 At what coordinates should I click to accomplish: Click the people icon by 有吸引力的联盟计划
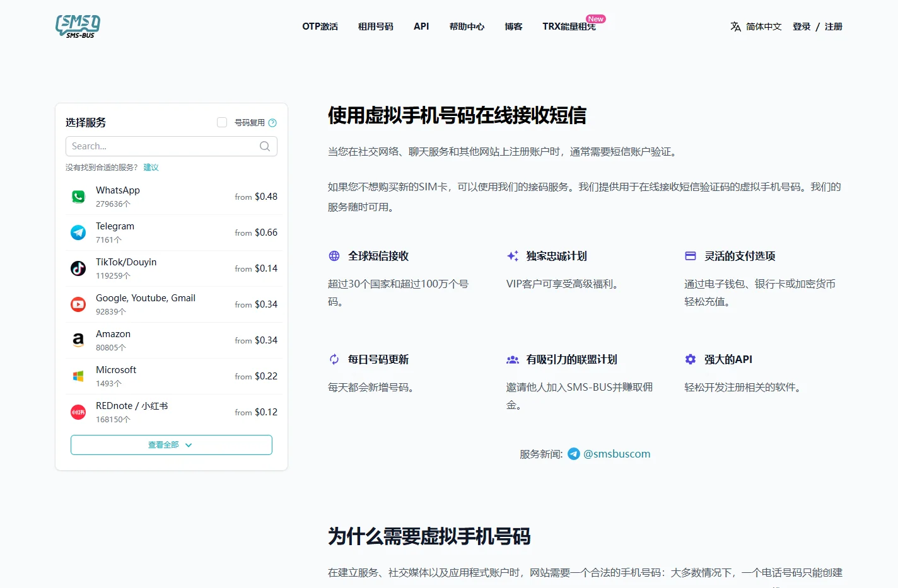pyautogui.click(x=513, y=359)
